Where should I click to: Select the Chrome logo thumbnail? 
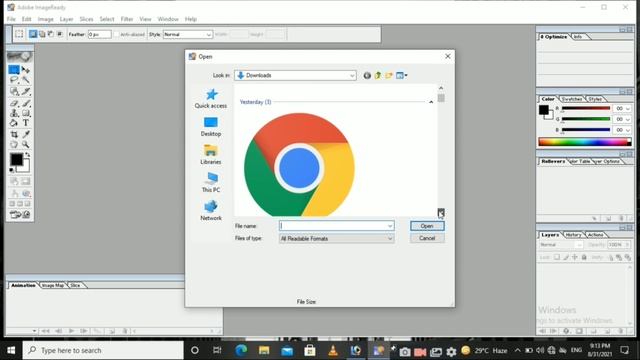[x=299, y=165]
